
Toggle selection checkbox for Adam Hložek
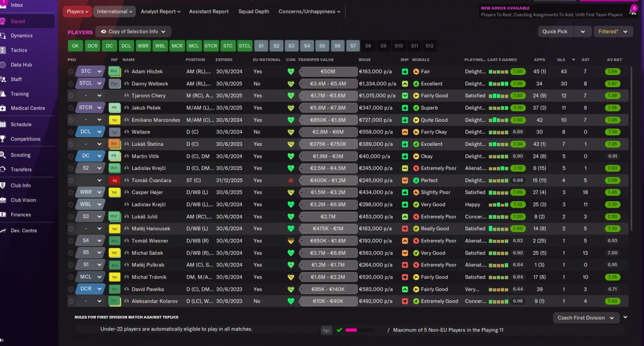click(x=71, y=71)
